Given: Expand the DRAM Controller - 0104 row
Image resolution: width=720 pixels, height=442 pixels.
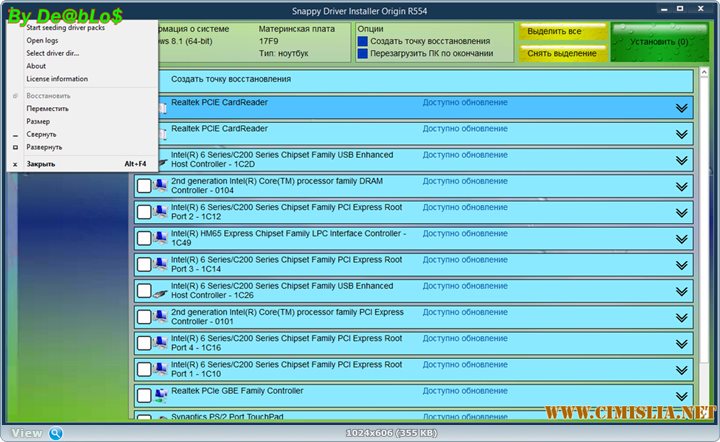Looking at the screenshot, I should tap(682, 186).
